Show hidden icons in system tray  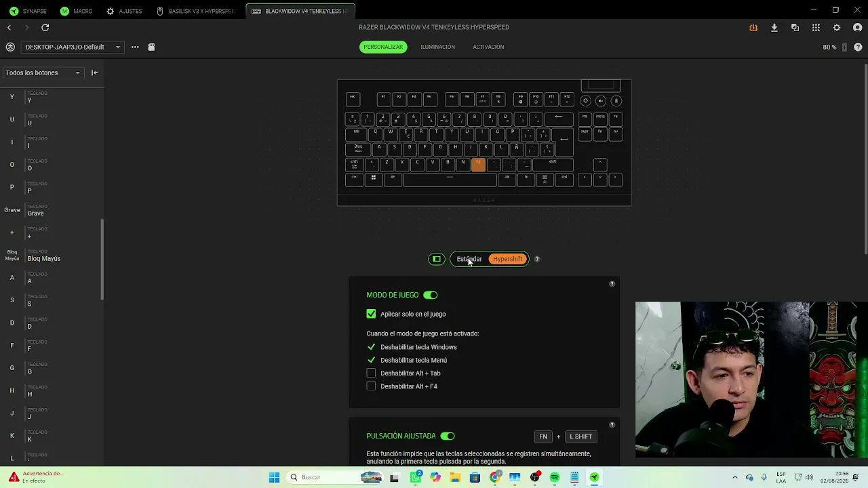pos(735,477)
